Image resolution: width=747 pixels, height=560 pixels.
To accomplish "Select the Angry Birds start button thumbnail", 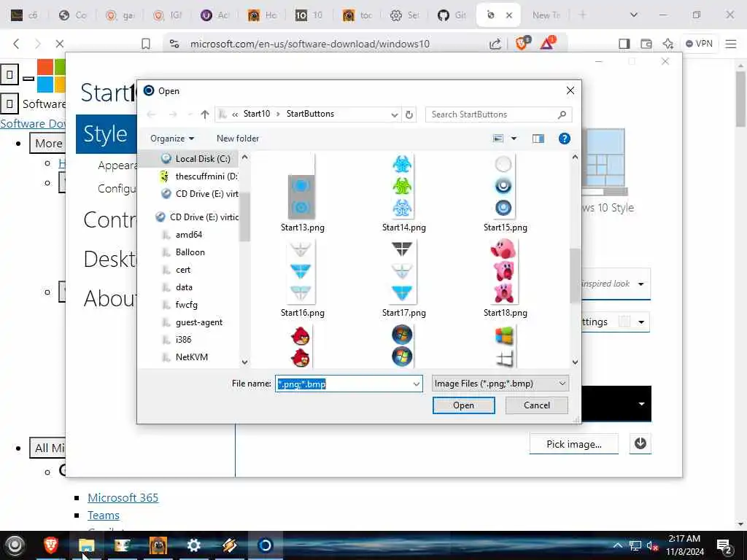I will [301, 346].
